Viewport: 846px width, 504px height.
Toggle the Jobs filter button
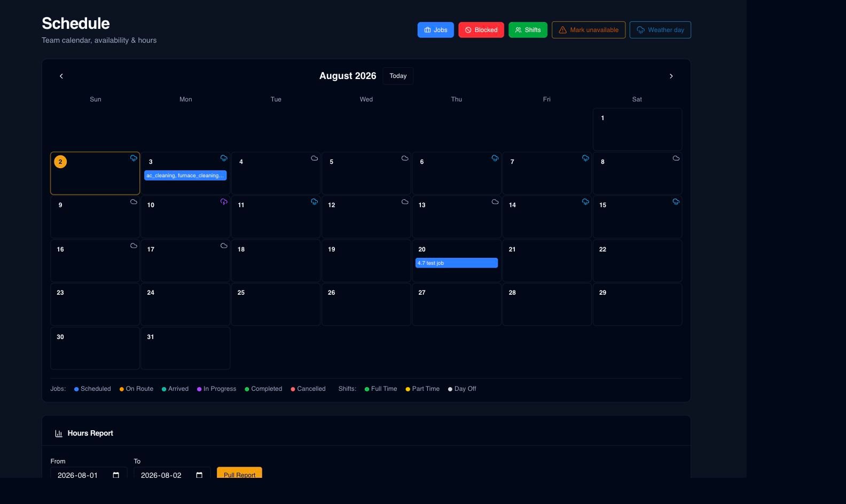pos(435,30)
